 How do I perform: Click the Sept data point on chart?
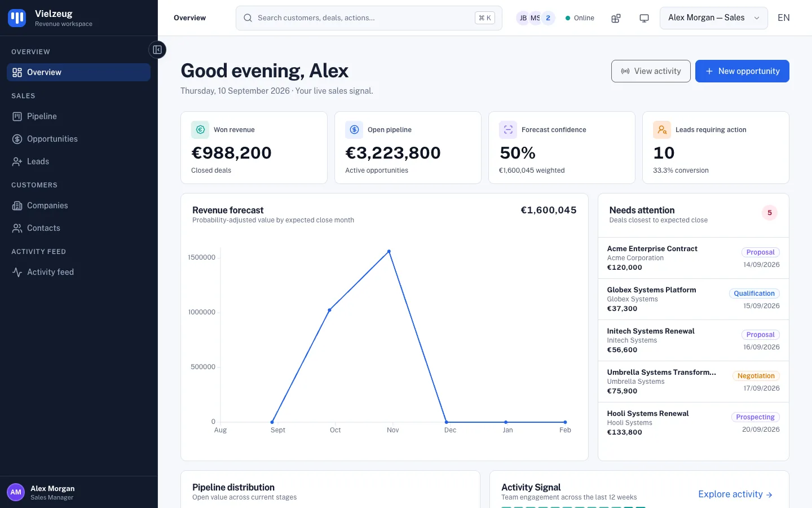tap(272, 422)
